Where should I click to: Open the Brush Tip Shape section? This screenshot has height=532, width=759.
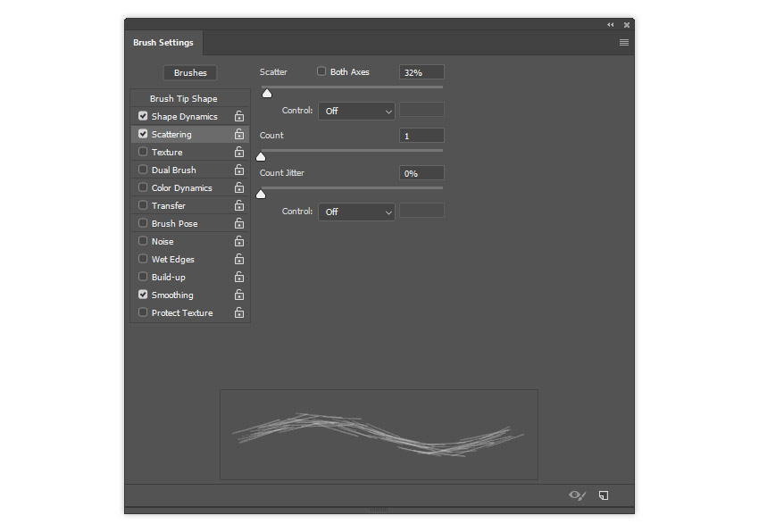click(x=183, y=99)
